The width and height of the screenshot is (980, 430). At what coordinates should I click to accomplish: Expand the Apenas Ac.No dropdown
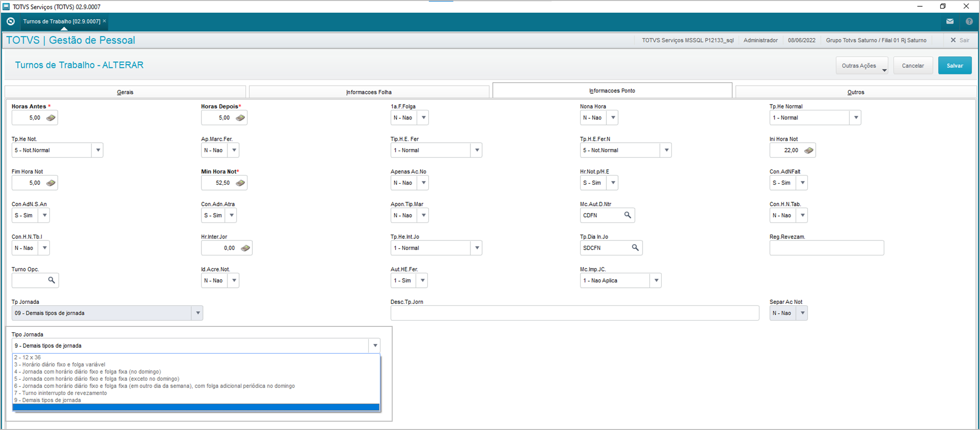pyautogui.click(x=423, y=183)
